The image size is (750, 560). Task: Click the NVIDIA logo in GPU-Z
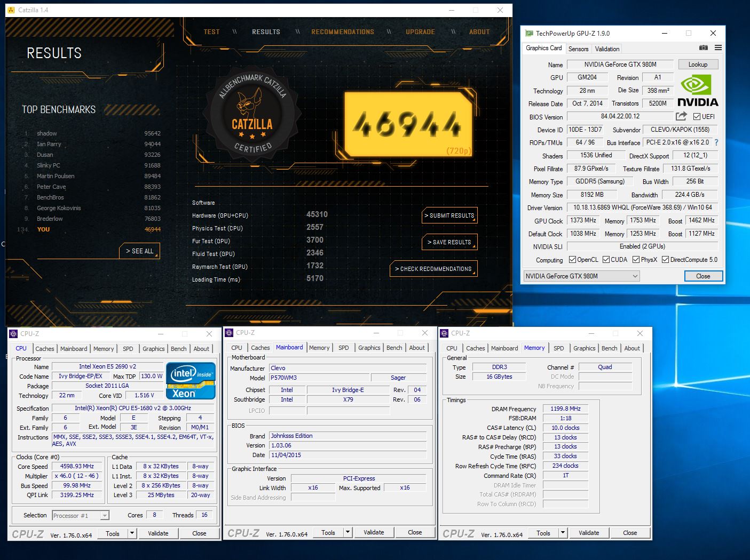click(698, 91)
